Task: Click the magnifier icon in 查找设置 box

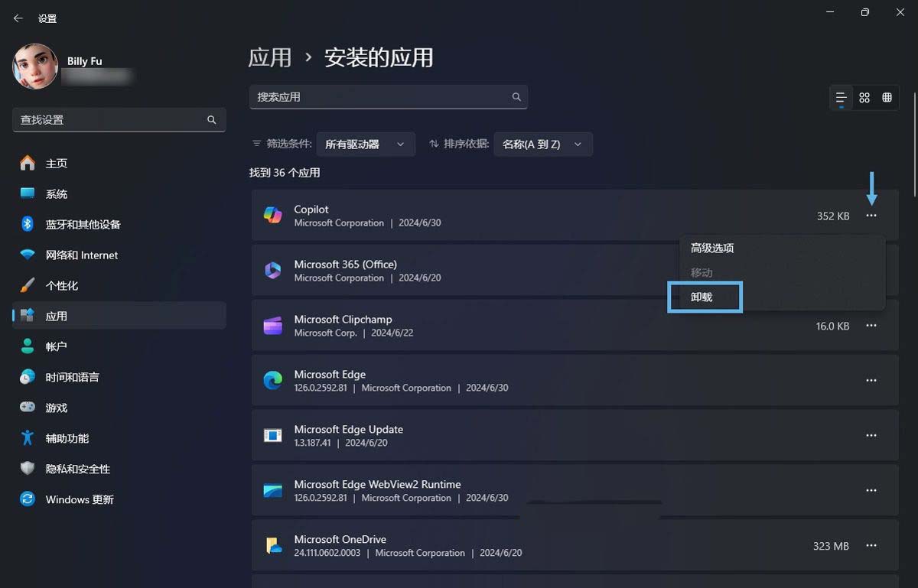Action: pos(212,120)
